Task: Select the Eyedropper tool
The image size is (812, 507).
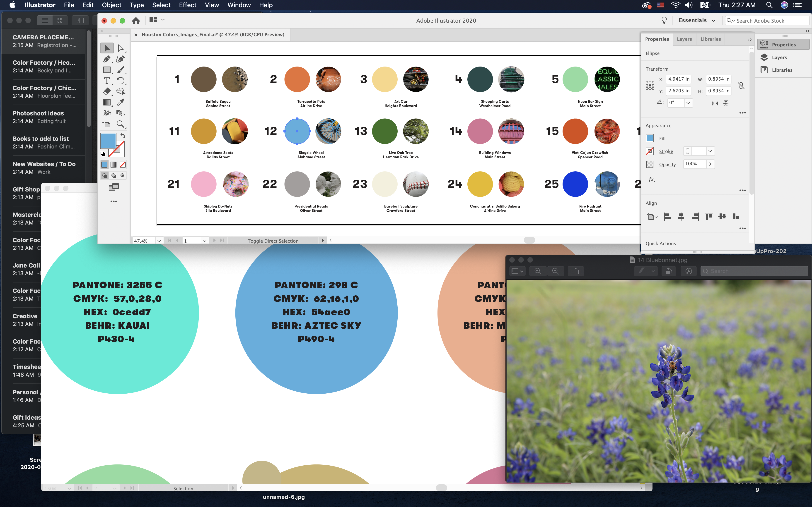Action: pyautogui.click(x=121, y=102)
